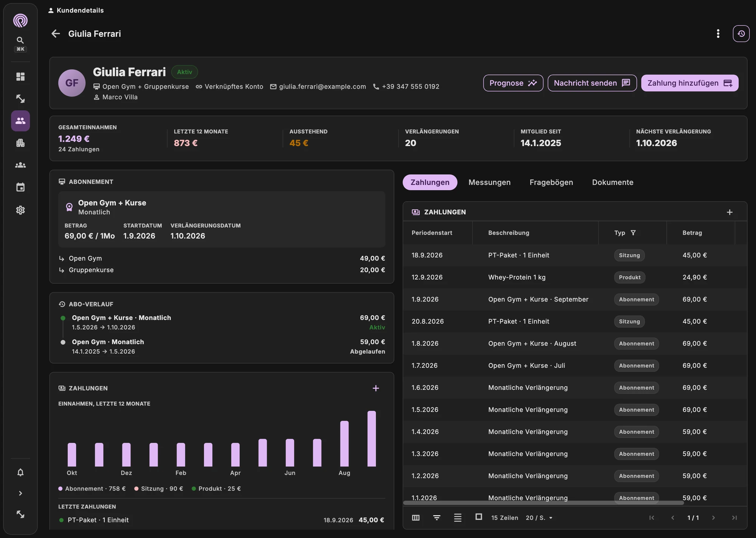Click the back arrow next to Giulia Ferrari
The image size is (756, 538).
click(56, 34)
